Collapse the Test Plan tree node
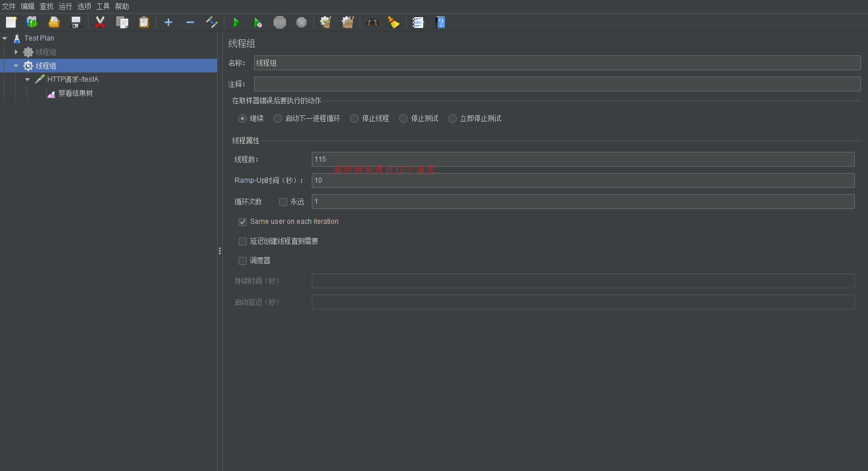 [5, 38]
